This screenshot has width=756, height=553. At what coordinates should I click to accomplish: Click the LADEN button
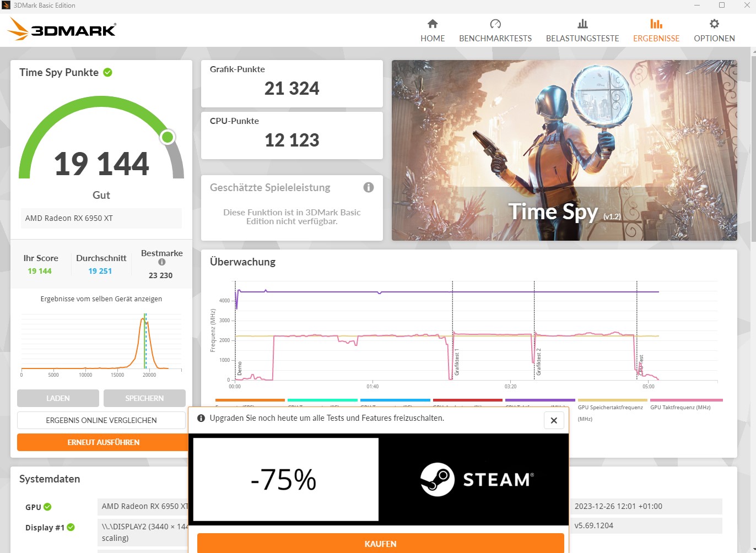tap(58, 398)
